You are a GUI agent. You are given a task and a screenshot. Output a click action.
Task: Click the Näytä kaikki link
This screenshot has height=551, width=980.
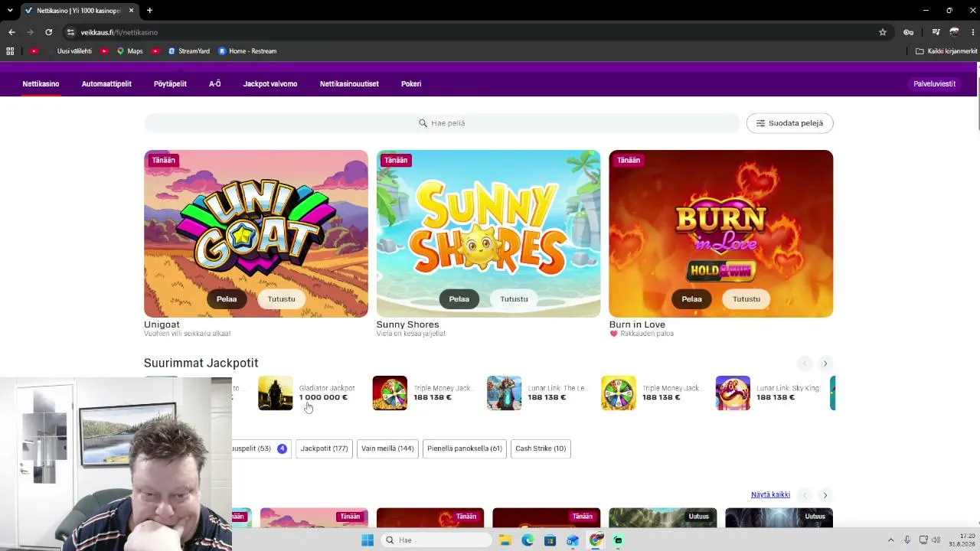pos(770,495)
